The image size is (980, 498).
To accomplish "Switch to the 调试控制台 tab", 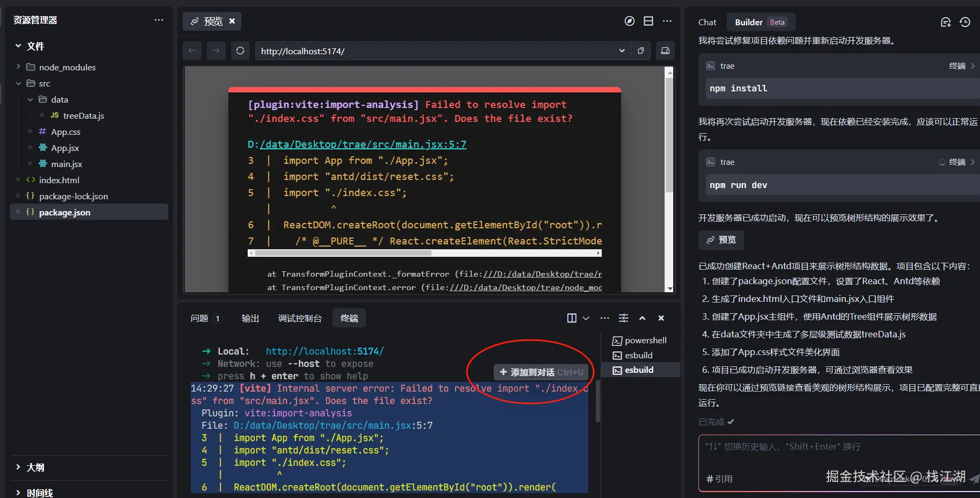I will [300, 318].
